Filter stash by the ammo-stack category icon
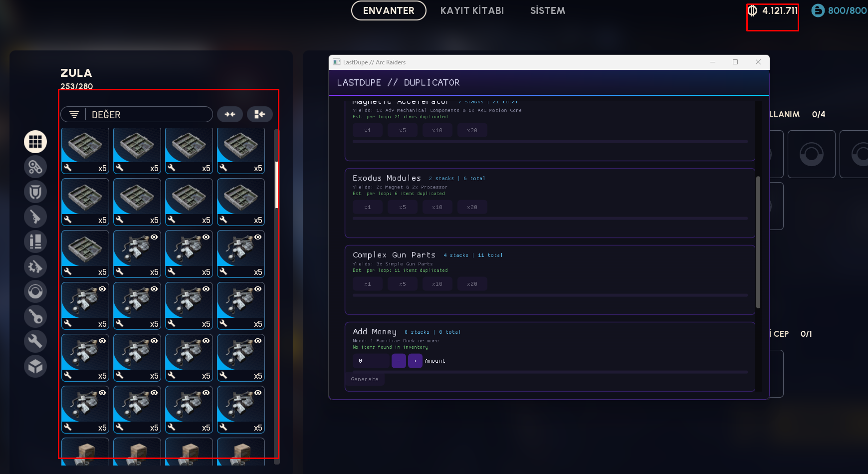 (35, 242)
